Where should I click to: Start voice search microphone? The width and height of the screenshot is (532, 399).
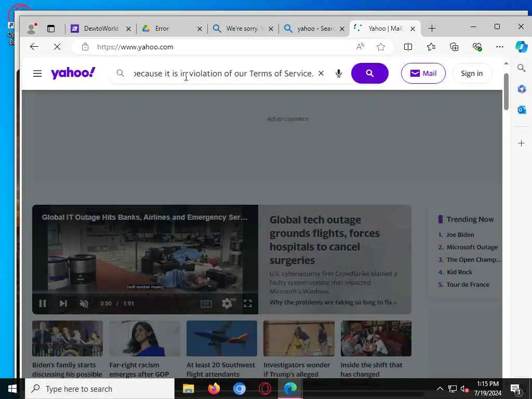click(x=338, y=73)
